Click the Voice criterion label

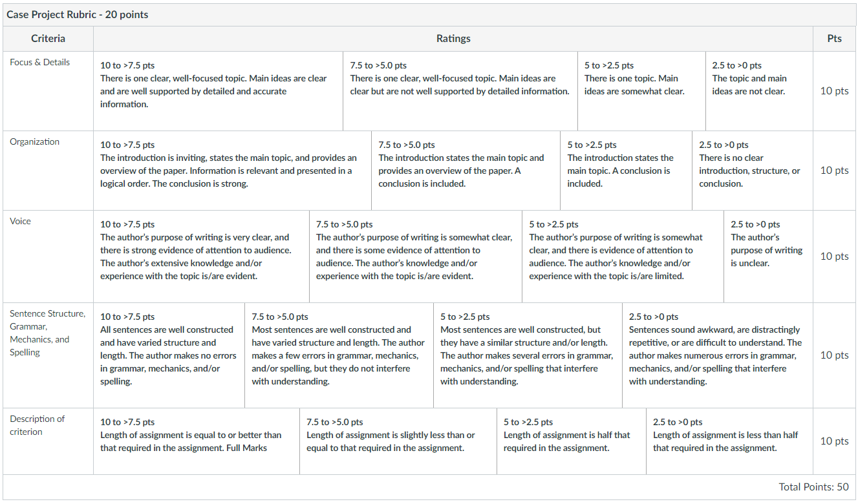[x=20, y=221]
